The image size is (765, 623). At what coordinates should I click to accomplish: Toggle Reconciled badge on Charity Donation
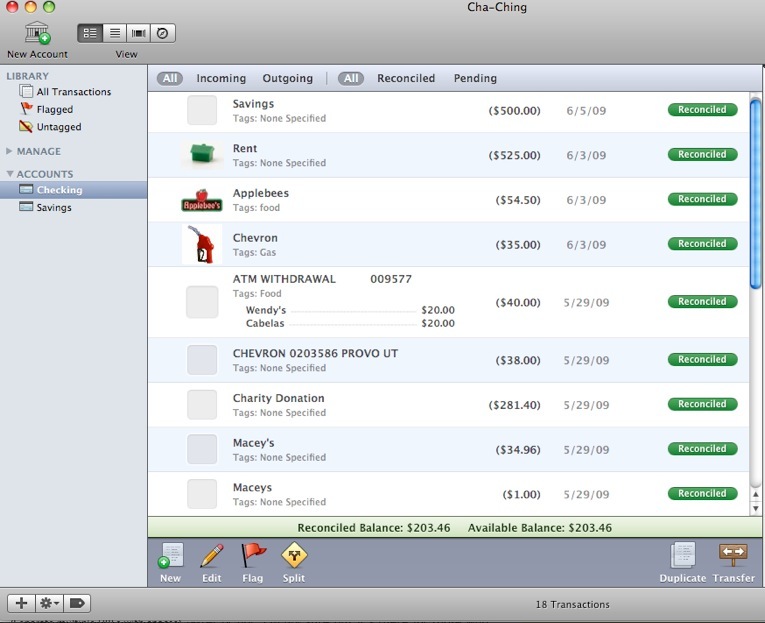702,404
